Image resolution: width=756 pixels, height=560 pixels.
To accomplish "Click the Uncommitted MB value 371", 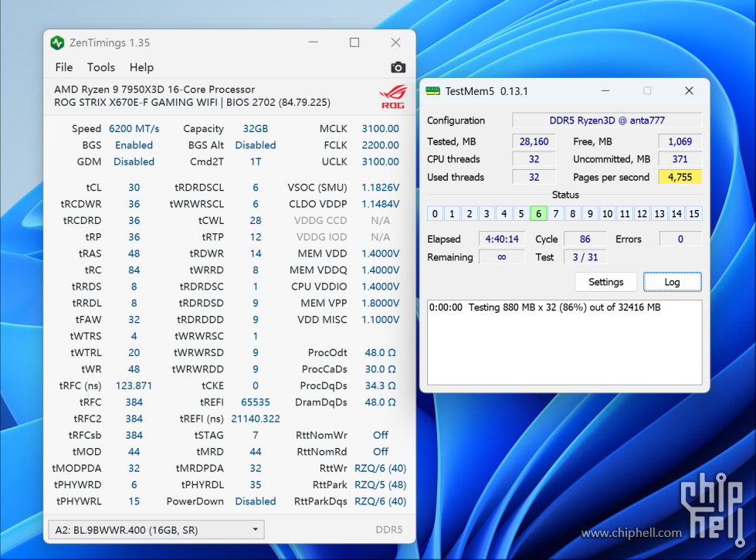I will coord(680,159).
